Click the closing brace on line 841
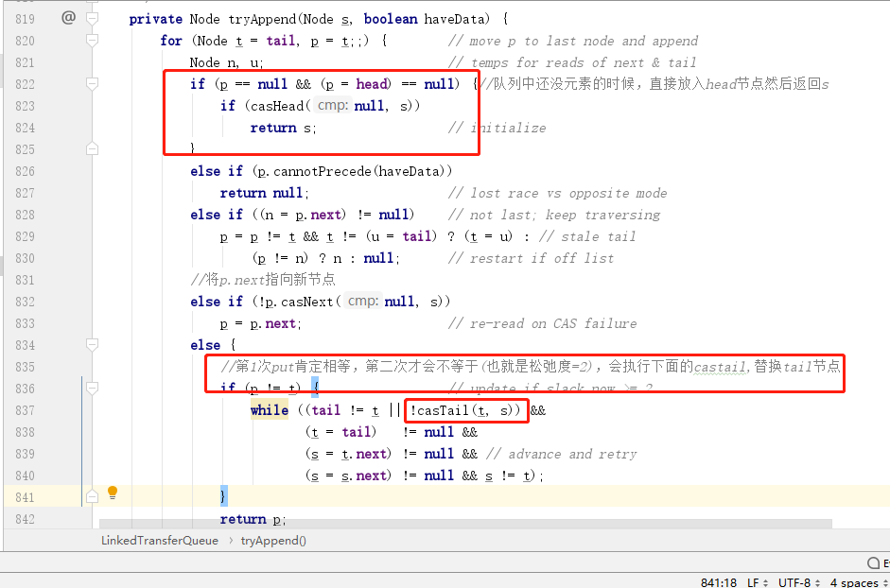The width and height of the screenshot is (890, 588). (223, 497)
